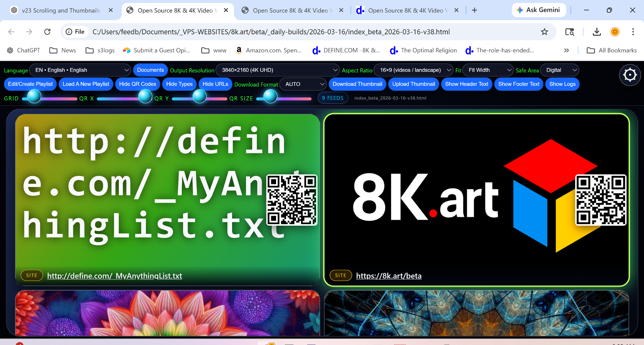This screenshot has height=345, width=644.
Task: Select the blue kaleidoscope thumbnail
Action: (x=476, y=313)
